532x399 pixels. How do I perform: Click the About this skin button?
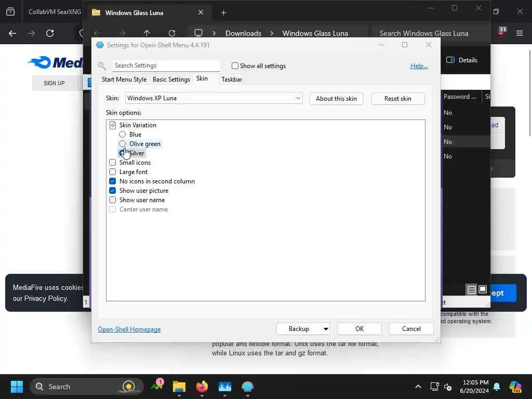pyautogui.click(x=336, y=99)
